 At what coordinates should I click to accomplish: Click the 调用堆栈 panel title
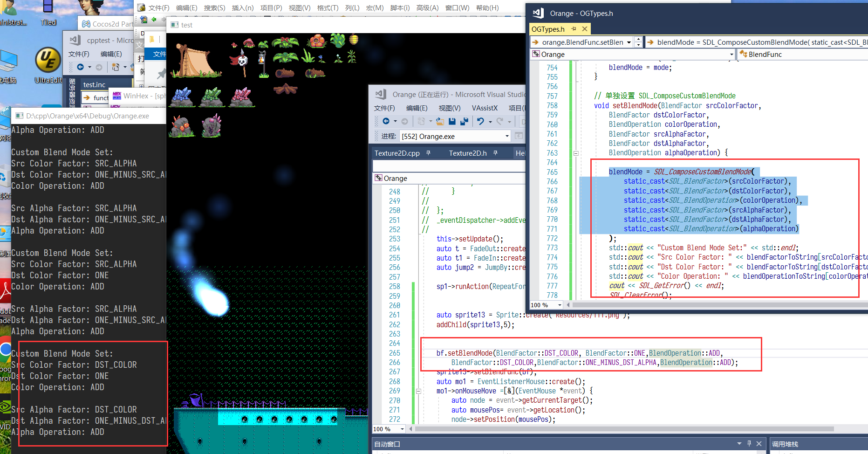pos(785,444)
